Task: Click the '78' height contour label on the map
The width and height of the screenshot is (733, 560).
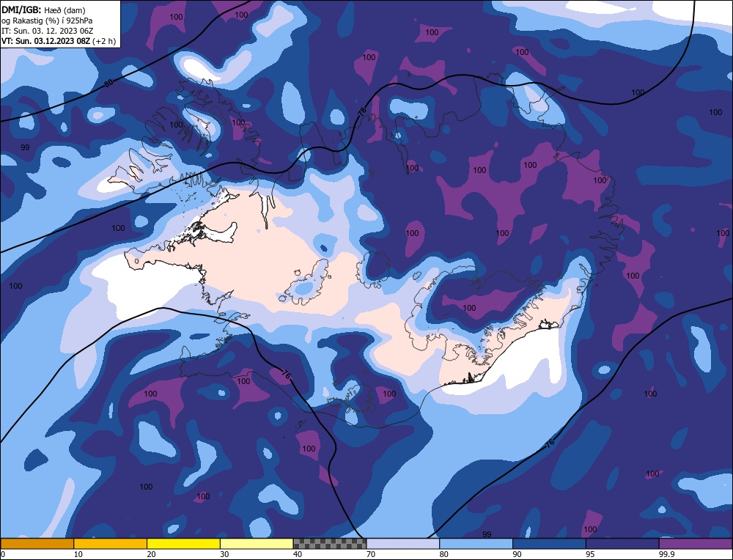Action: click(x=362, y=111)
